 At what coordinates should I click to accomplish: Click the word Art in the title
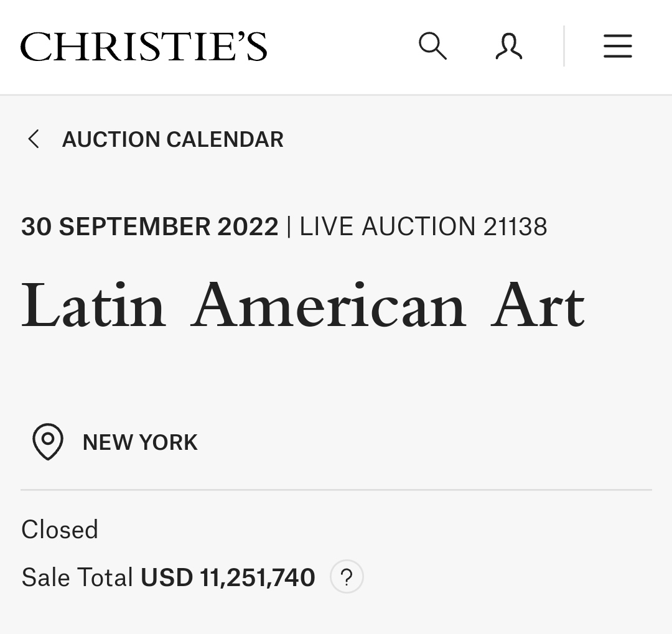538,305
